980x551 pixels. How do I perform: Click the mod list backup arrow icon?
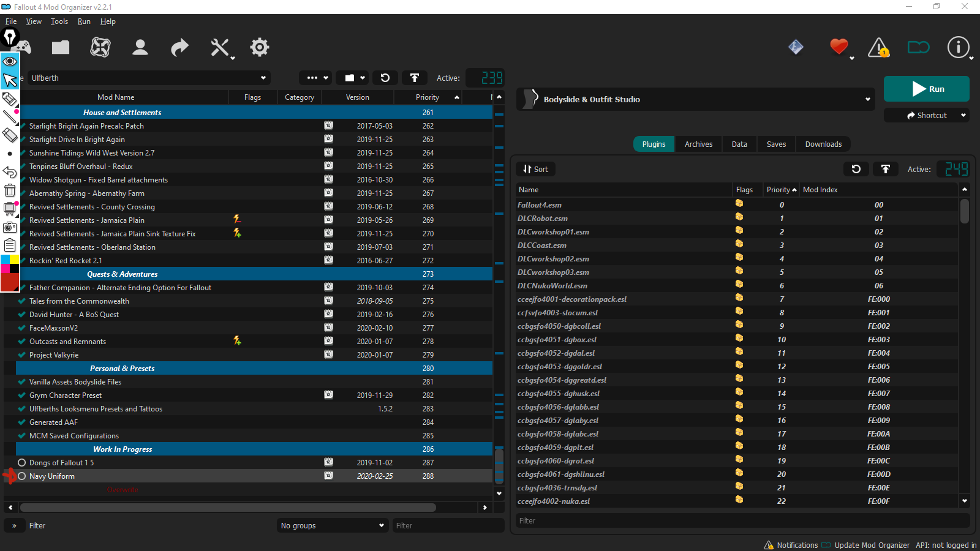(x=415, y=78)
